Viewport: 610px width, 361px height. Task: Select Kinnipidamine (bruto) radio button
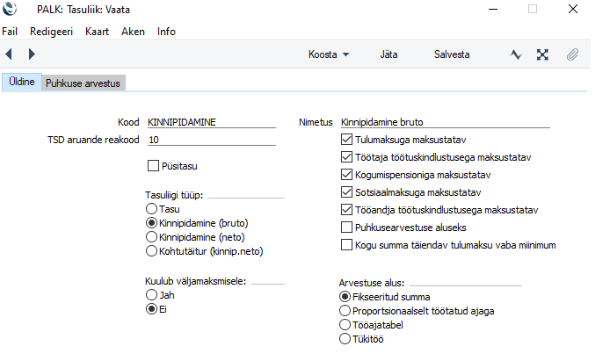pos(151,223)
